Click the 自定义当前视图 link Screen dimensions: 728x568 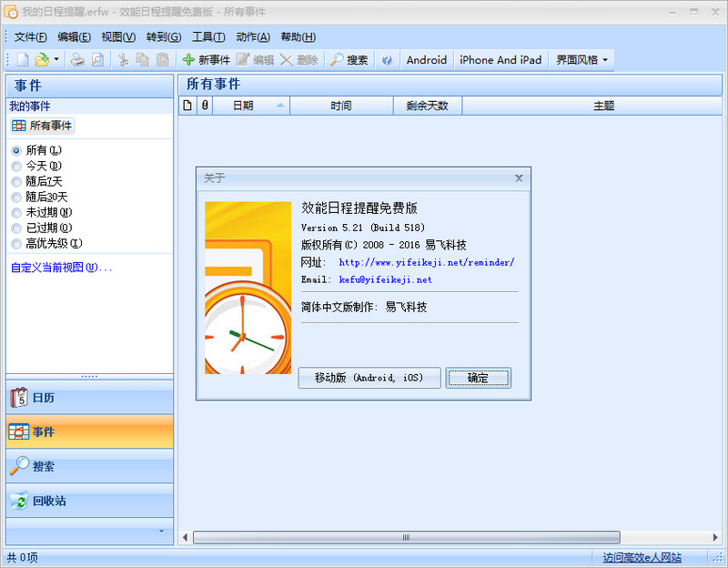click(61, 268)
